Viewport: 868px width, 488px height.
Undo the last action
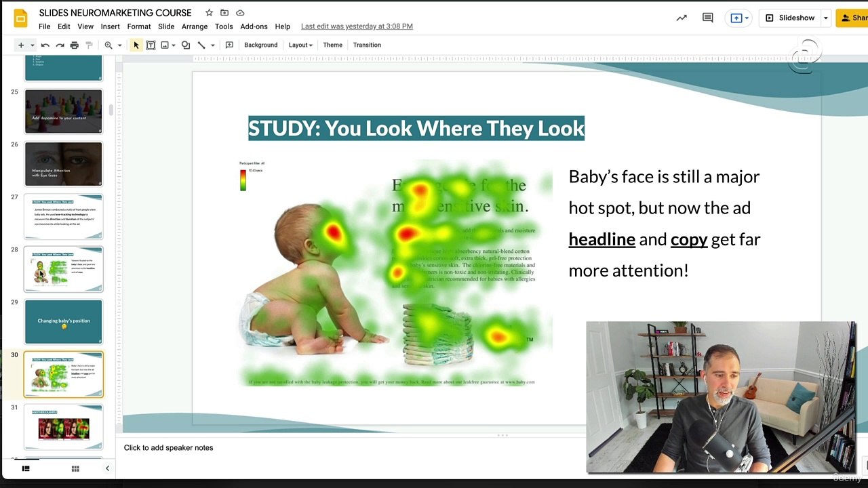(x=45, y=45)
